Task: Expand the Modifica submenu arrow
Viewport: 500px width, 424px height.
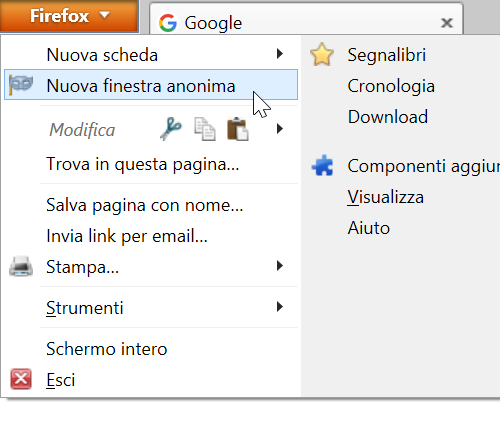Action: (x=280, y=129)
